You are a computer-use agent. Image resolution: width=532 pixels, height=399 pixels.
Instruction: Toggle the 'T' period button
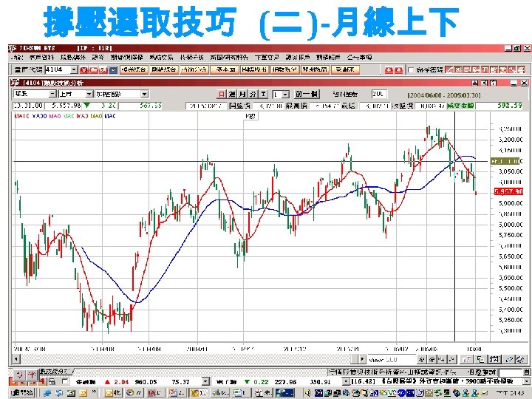tap(264, 94)
